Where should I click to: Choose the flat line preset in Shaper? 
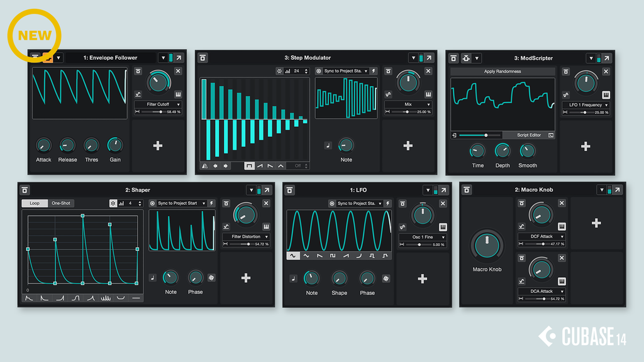(x=136, y=298)
